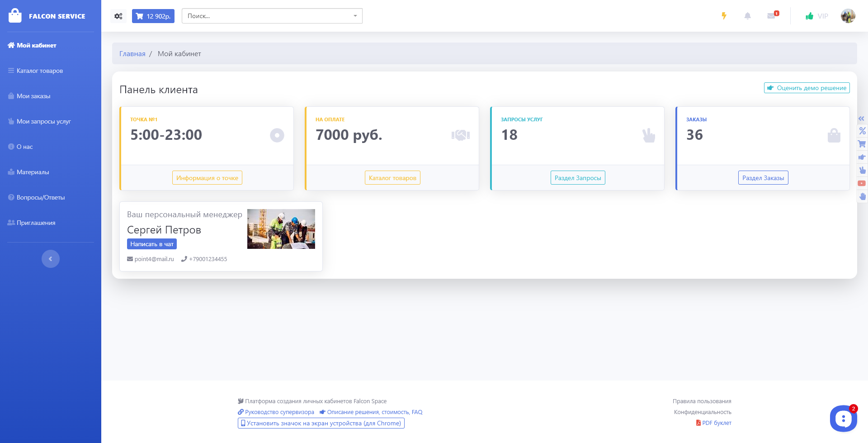The width and height of the screenshot is (868, 443).
Task: Click the Раздел Запросы button
Action: coord(577,178)
